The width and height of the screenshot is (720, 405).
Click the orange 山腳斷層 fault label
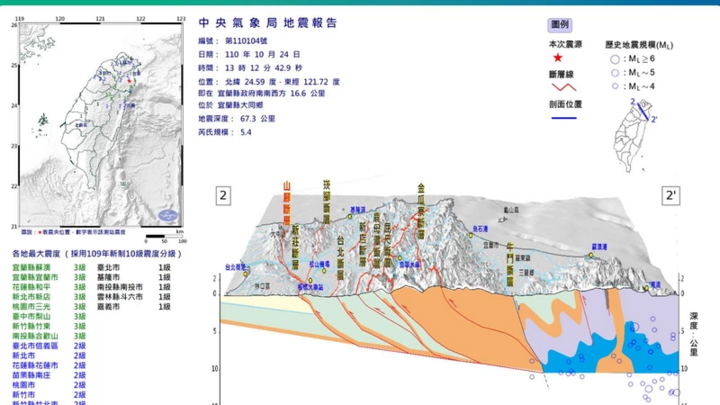pyautogui.click(x=287, y=200)
